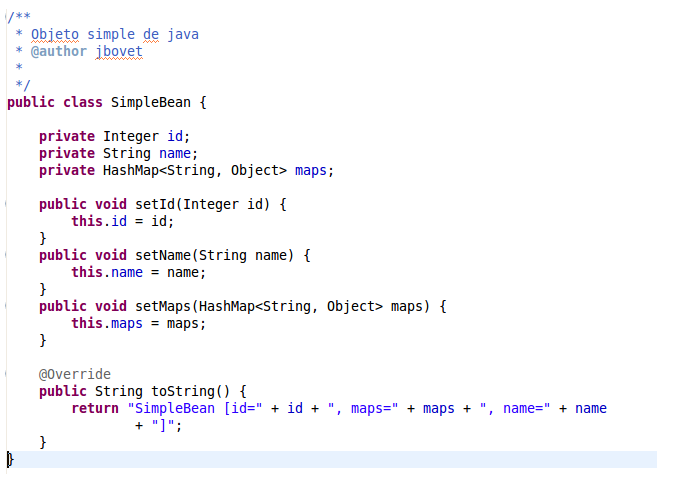Click "this.maps" in the setMaps body
Image resolution: width=700 pixels, height=477 pixels.
coord(107,323)
